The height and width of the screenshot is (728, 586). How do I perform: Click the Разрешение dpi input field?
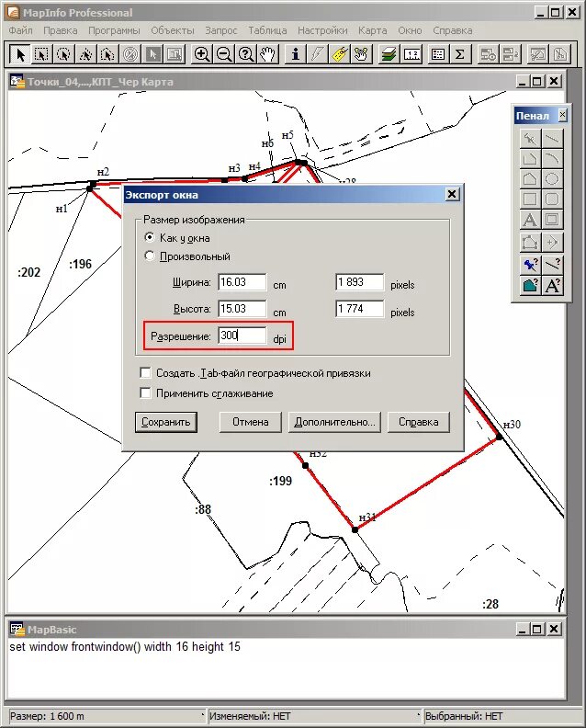click(x=242, y=336)
